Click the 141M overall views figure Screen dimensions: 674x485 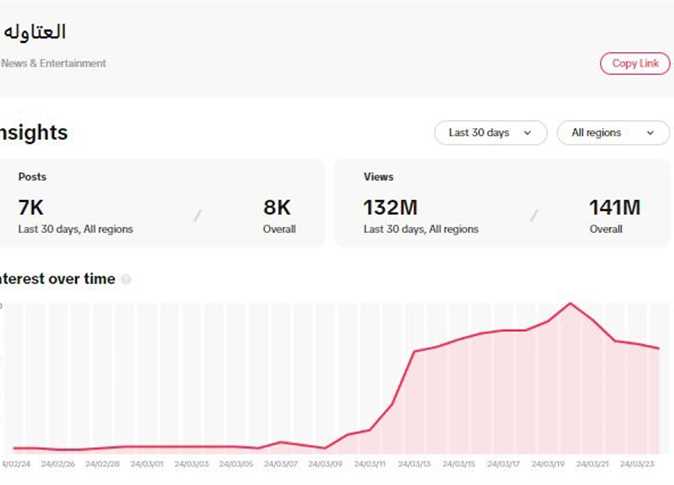tap(614, 208)
